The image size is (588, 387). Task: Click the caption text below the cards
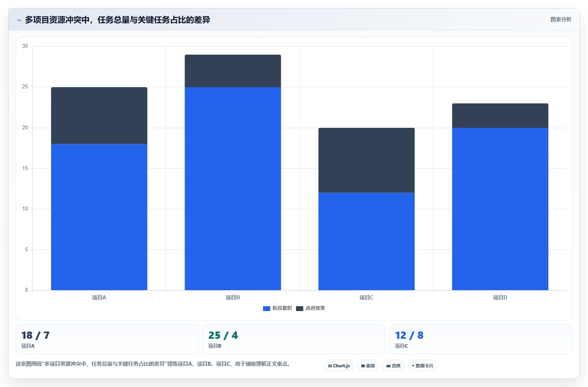tap(153, 364)
